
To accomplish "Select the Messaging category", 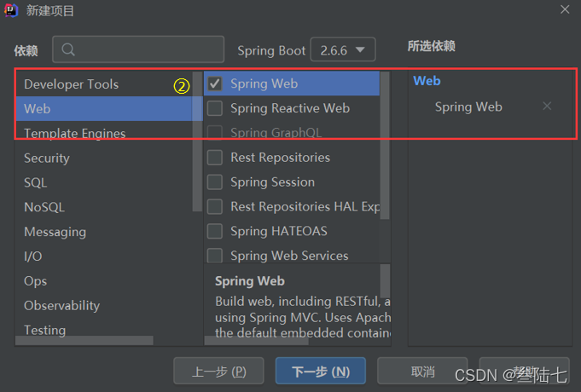I will coord(104,232).
